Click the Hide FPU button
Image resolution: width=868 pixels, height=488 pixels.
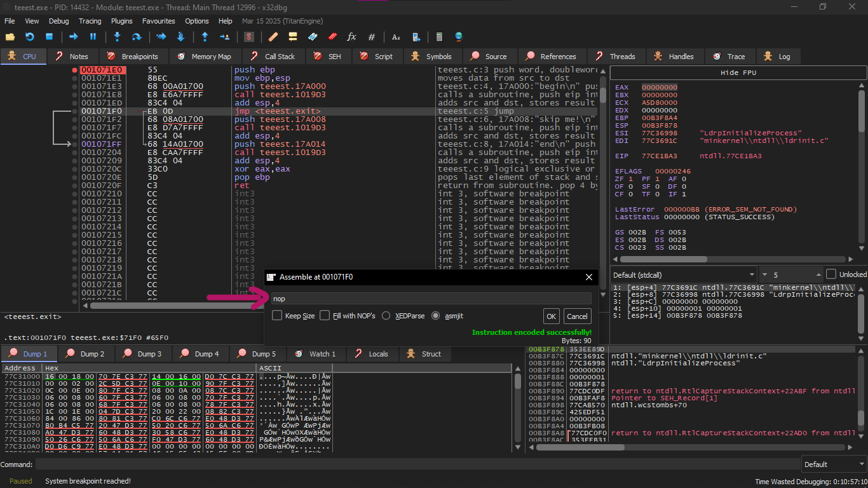coord(738,73)
